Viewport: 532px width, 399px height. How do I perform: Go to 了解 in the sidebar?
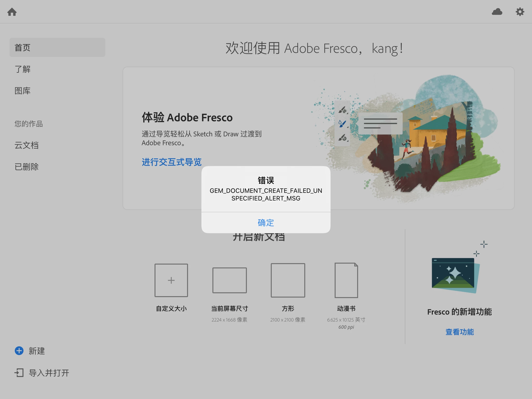[23, 69]
